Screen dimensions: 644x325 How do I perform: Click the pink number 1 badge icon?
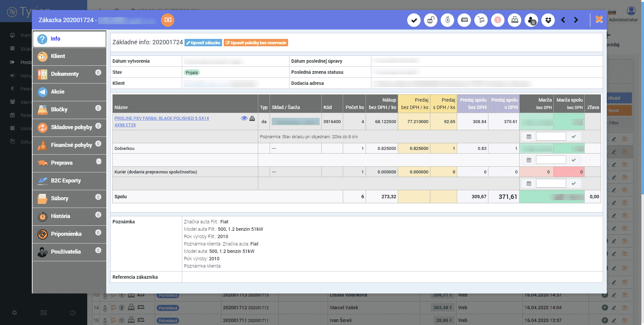[x=498, y=20]
